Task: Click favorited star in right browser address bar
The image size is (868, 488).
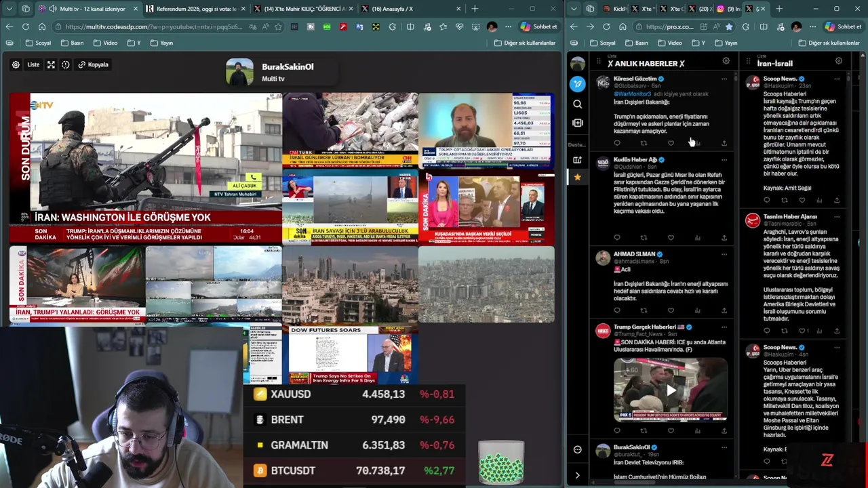Action: [728, 26]
